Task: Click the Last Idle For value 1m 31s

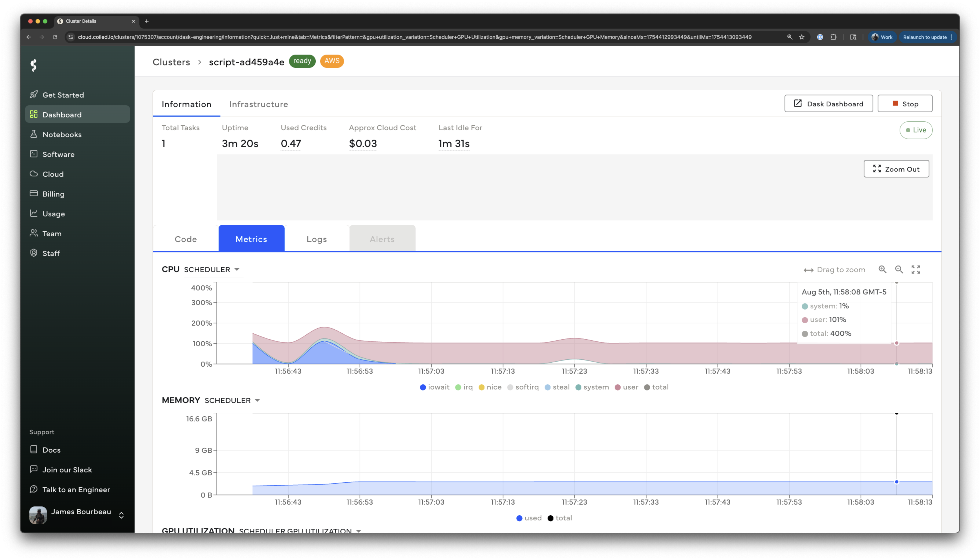Action: pyautogui.click(x=454, y=143)
